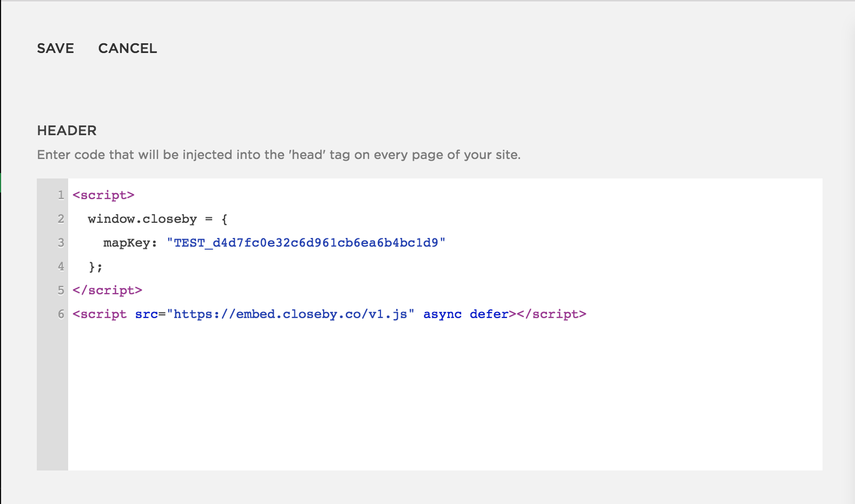Click the opening <script> tag on line 1
Viewport: 855px width, 504px height.
point(103,195)
